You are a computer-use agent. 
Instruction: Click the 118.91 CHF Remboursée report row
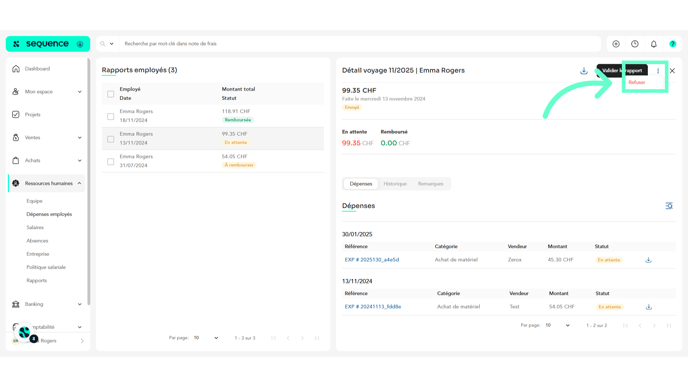[x=213, y=116]
